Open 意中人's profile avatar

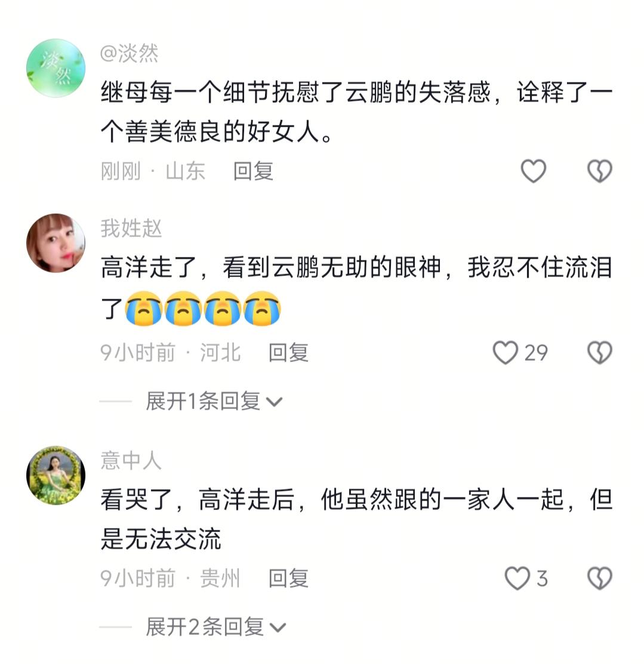[56, 475]
